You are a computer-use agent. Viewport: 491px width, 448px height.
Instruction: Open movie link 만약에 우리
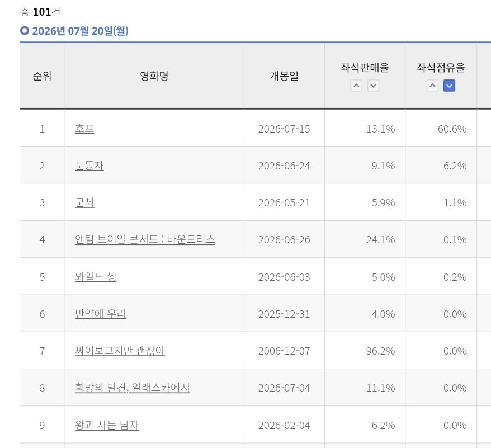tap(101, 314)
